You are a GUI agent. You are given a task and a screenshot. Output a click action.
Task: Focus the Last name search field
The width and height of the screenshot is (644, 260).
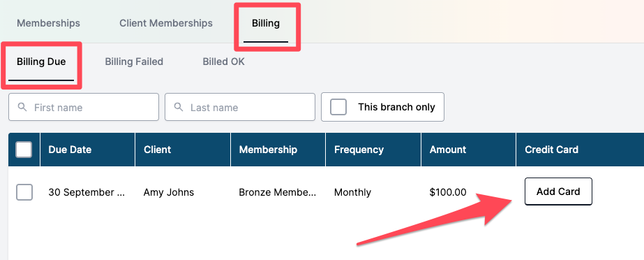(x=240, y=107)
